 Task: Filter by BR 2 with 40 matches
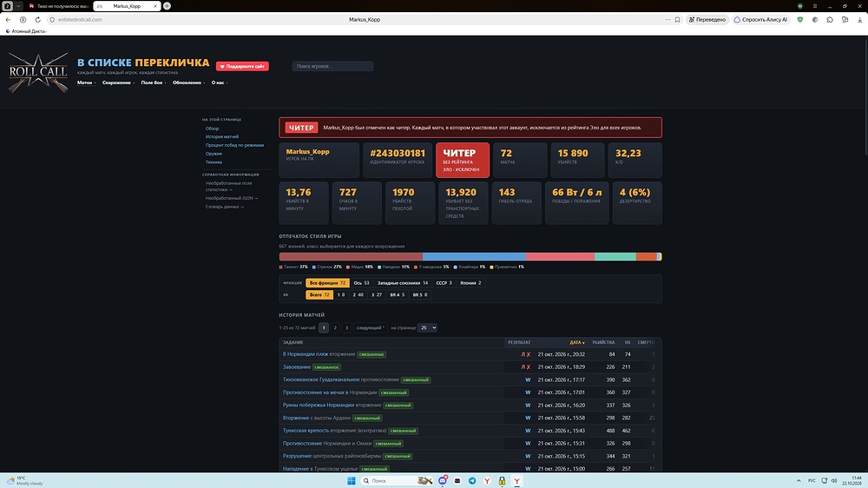point(358,294)
